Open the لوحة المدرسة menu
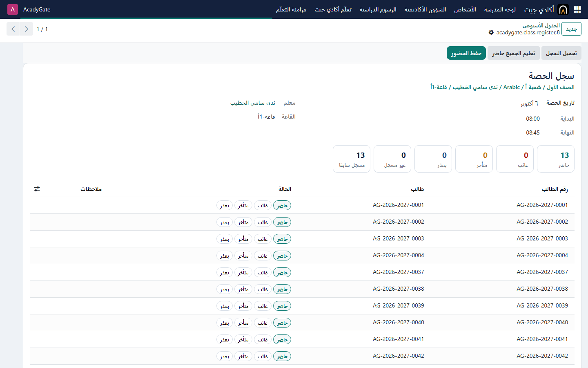 coord(500,9)
